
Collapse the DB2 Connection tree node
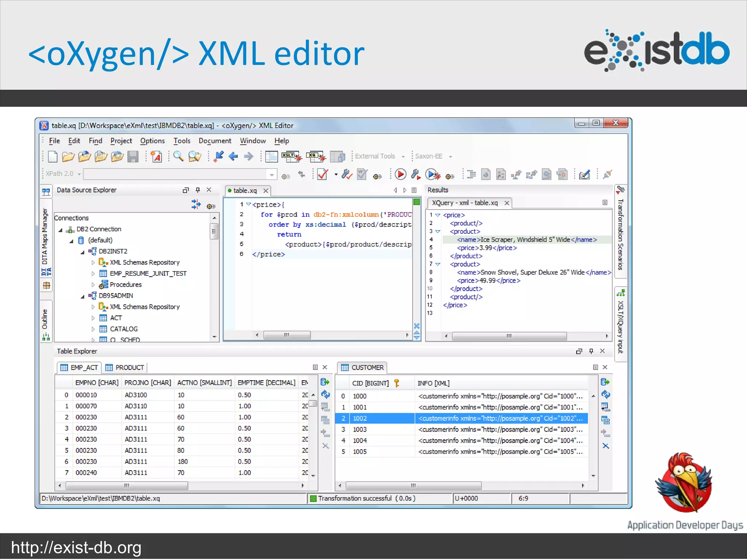coord(61,230)
